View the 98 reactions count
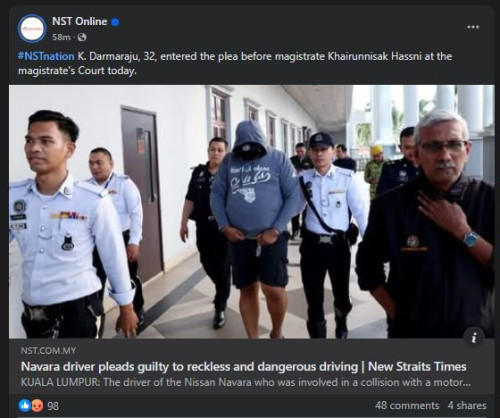This screenshot has height=418, width=500. 53,406
